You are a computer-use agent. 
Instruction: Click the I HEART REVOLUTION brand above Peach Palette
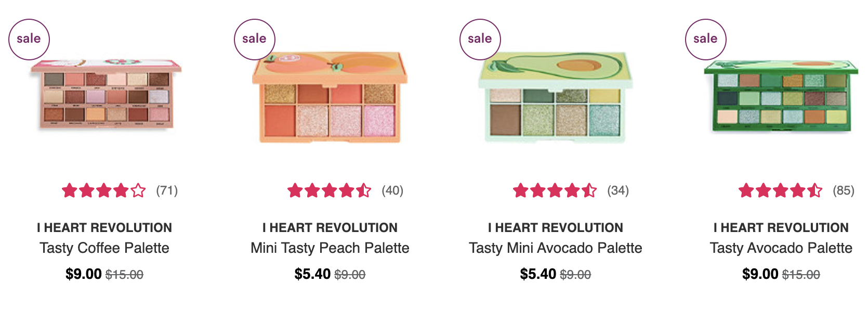[x=330, y=228]
